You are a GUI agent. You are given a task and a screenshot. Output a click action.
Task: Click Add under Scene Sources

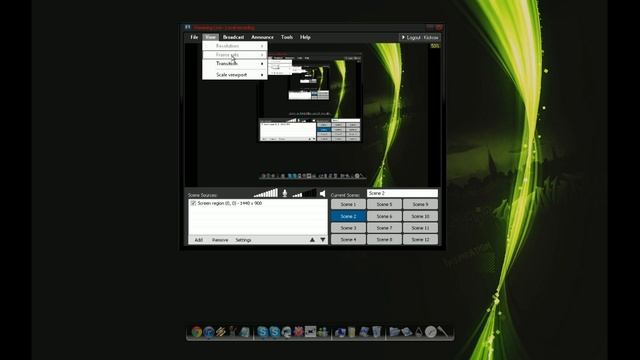coord(198,240)
